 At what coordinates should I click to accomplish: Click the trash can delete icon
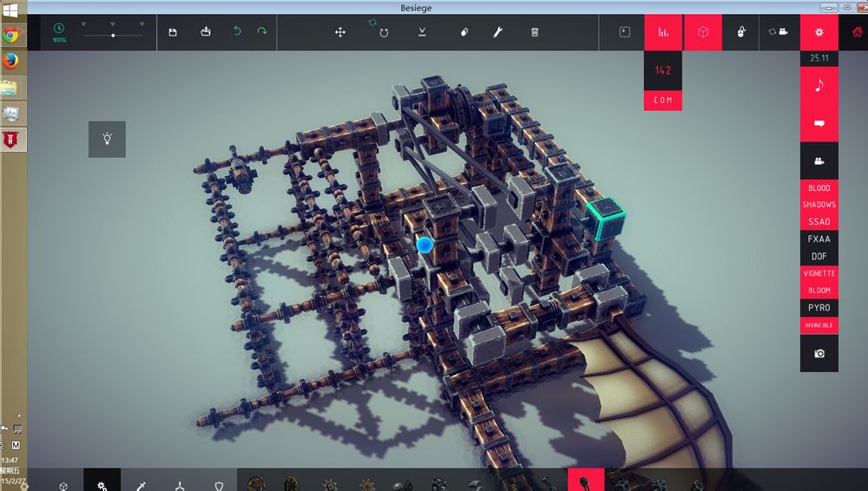click(535, 32)
